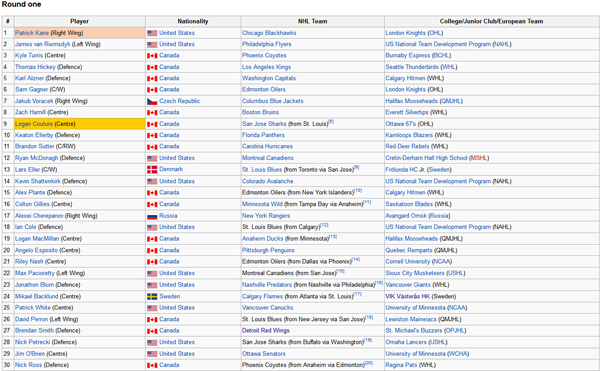
Task: Click footnote 17 in the Calgary Flames row
Action: (x=357, y=294)
